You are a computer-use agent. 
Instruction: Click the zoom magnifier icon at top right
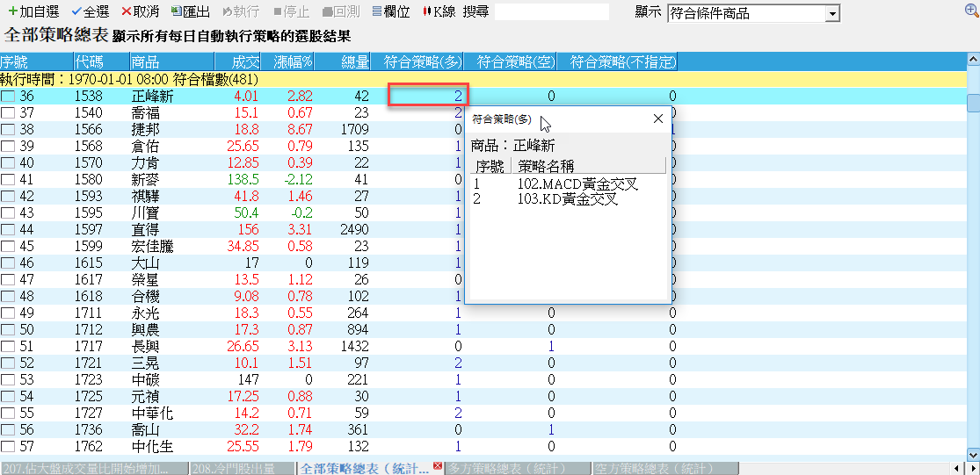[x=971, y=11]
